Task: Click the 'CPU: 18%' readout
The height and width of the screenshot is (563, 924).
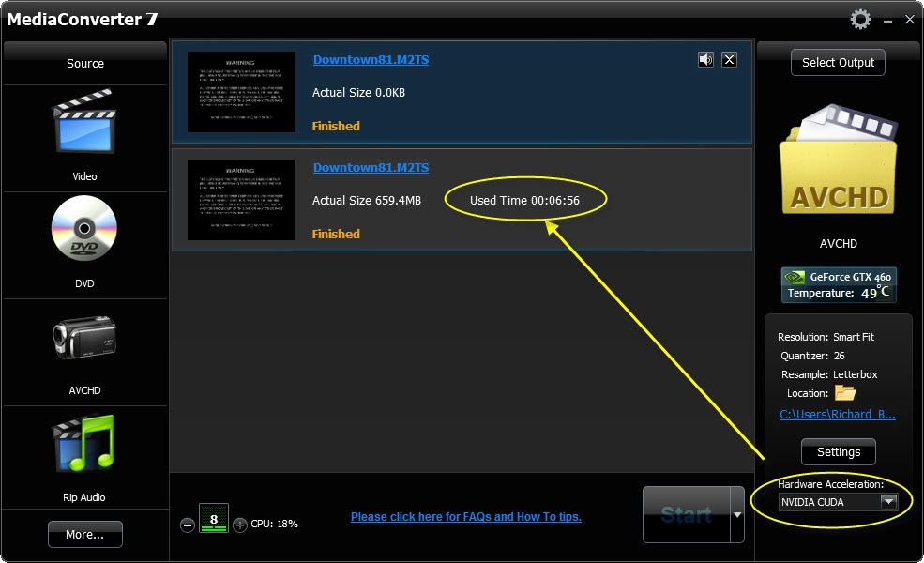Action: coord(275,525)
